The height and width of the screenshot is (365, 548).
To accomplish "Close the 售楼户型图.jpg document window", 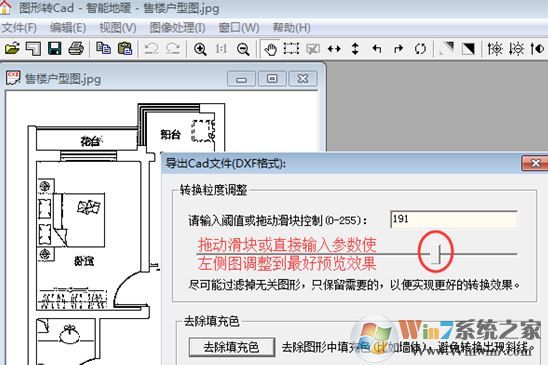I will pyautogui.click(x=303, y=79).
